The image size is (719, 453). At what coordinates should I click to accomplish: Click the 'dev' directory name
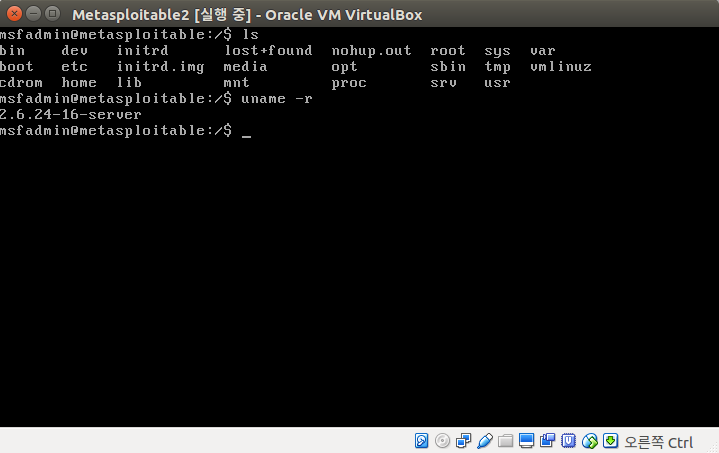[x=74, y=50]
